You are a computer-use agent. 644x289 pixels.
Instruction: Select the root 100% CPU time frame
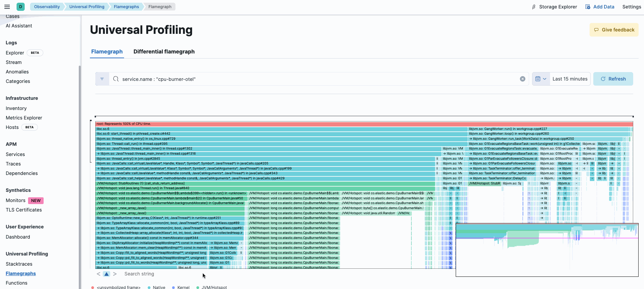tap(364, 124)
